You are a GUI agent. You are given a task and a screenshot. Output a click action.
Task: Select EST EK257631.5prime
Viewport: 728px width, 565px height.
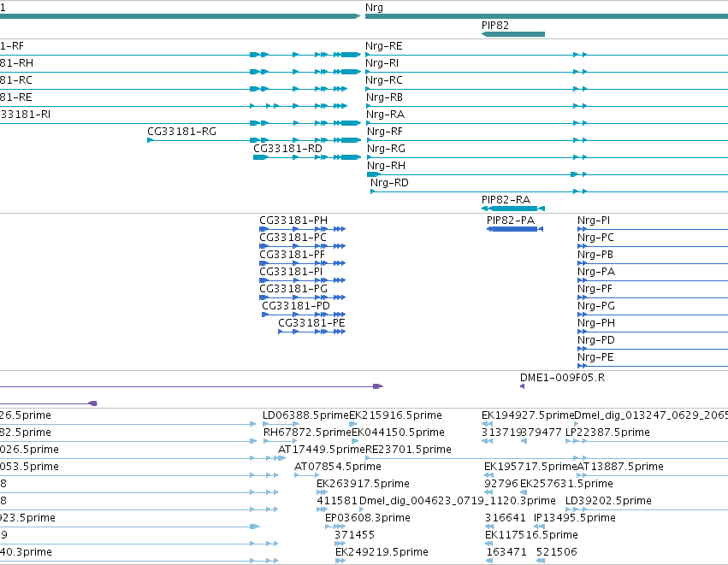[x=566, y=484]
